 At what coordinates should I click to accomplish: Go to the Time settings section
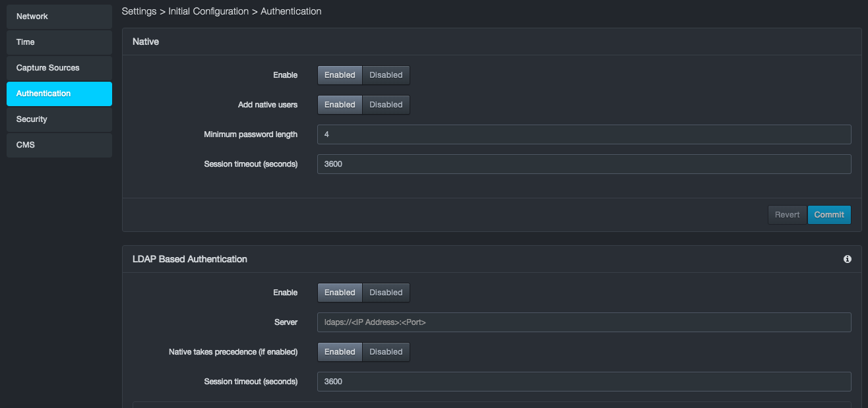[x=59, y=42]
